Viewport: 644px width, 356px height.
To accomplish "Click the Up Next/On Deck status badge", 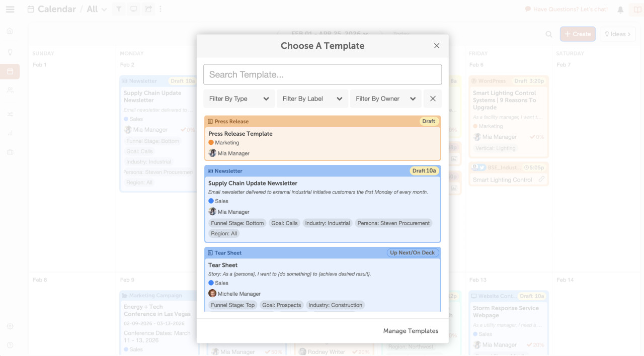I will [413, 252].
